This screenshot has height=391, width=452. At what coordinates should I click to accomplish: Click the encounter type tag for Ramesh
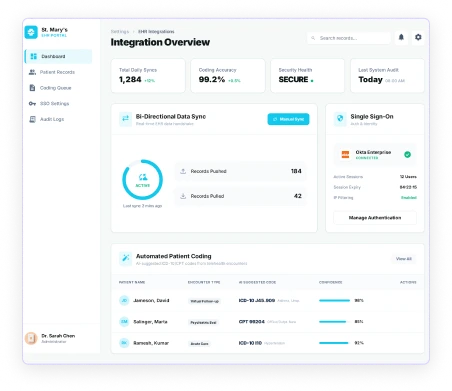199,343
